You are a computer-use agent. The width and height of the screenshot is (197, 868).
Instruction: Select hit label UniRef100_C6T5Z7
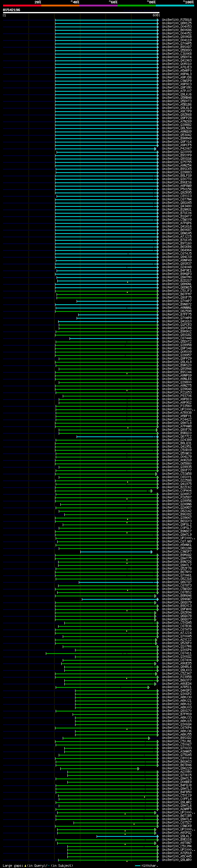176,822
